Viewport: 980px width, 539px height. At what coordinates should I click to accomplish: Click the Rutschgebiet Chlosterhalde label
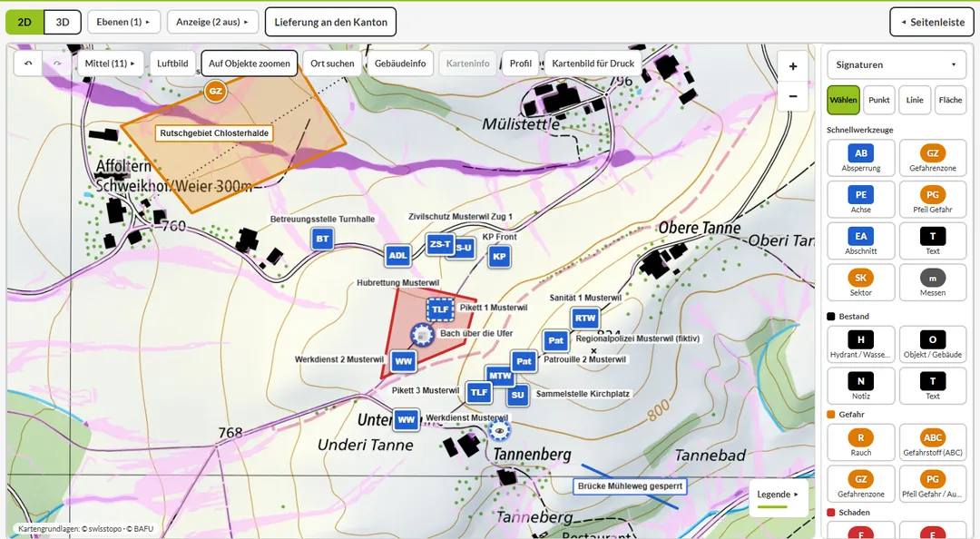[x=214, y=133]
